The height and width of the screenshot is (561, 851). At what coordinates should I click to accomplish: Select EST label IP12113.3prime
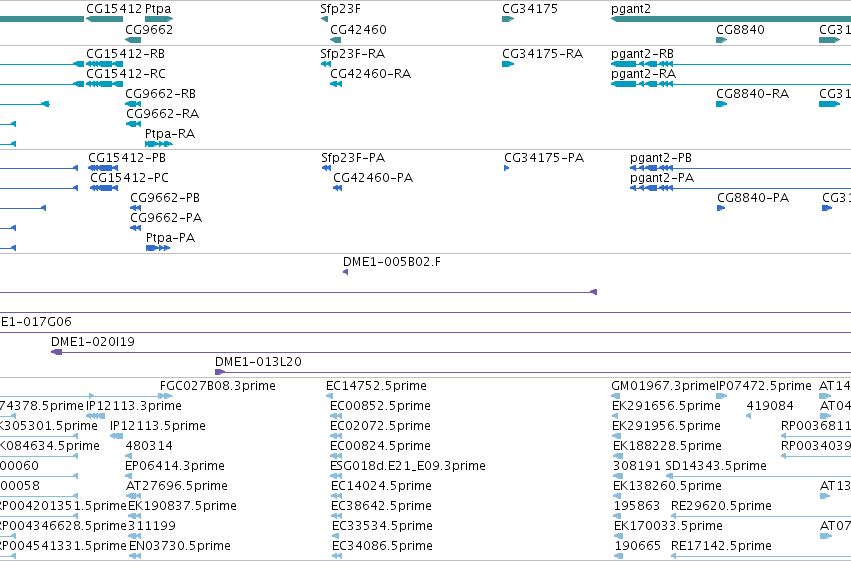pyautogui.click(x=134, y=406)
